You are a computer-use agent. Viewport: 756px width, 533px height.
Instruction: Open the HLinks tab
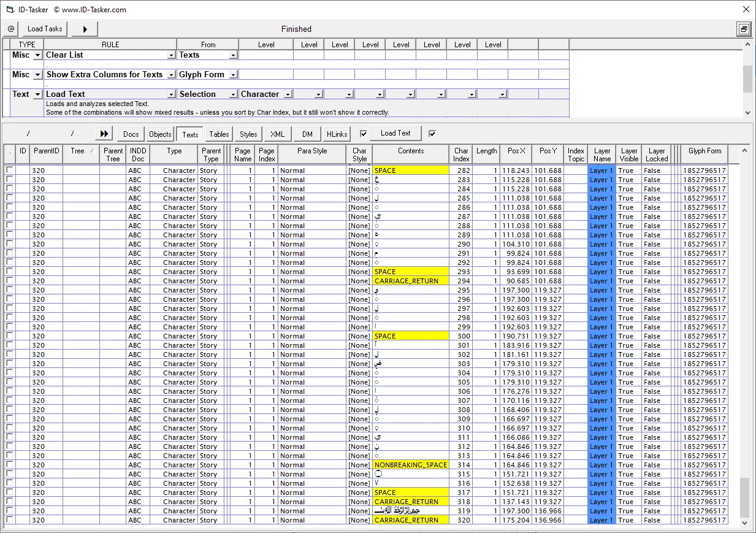[x=337, y=134]
